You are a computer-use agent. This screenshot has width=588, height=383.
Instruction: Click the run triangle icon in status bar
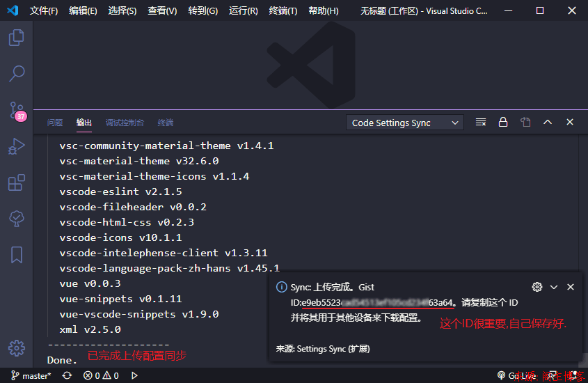tap(134, 375)
